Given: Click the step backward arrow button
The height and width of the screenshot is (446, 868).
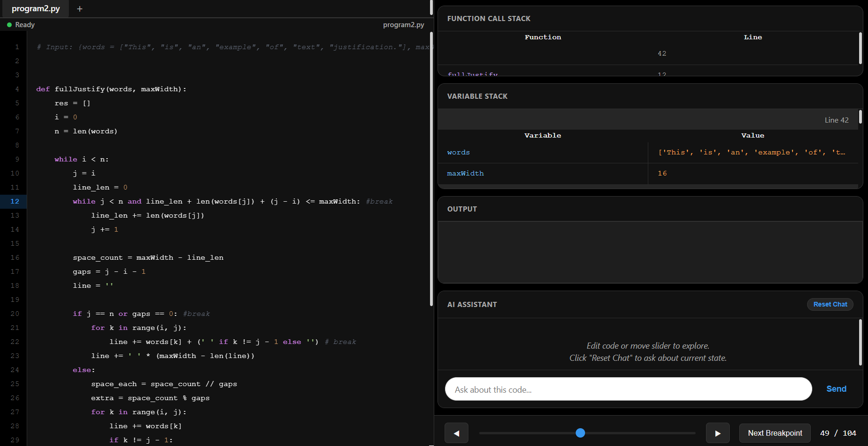Looking at the screenshot, I should [x=456, y=433].
